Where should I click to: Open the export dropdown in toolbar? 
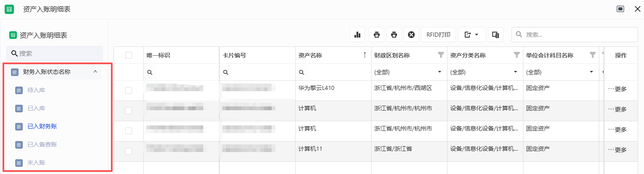tap(472, 35)
